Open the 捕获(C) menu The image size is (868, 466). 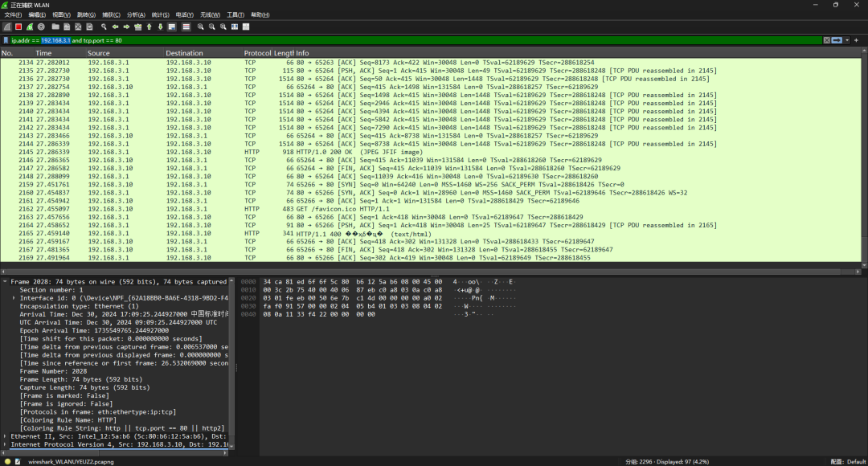(111, 15)
